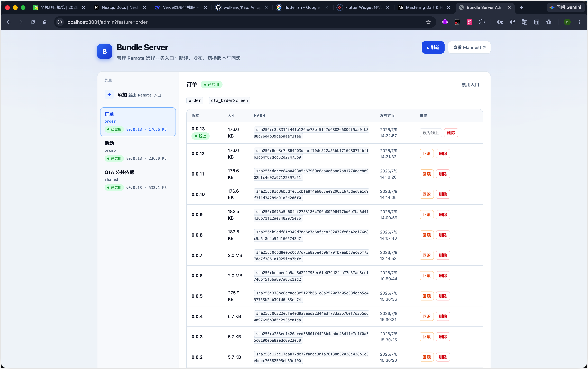Reload the page using browser refresh icon
588x369 pixels.
(x=33, y=22)
